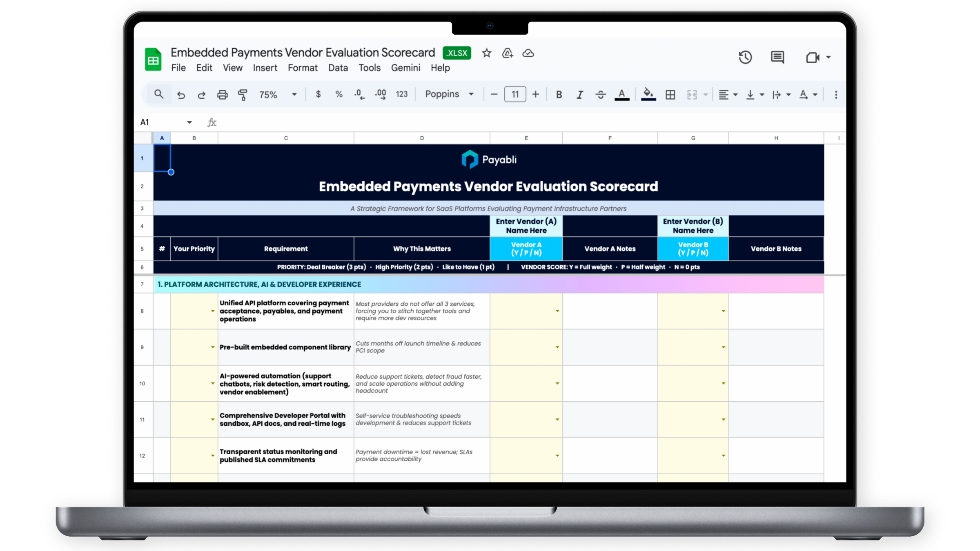
Task: Click the font size input field
Action: (x=515, y=94)
